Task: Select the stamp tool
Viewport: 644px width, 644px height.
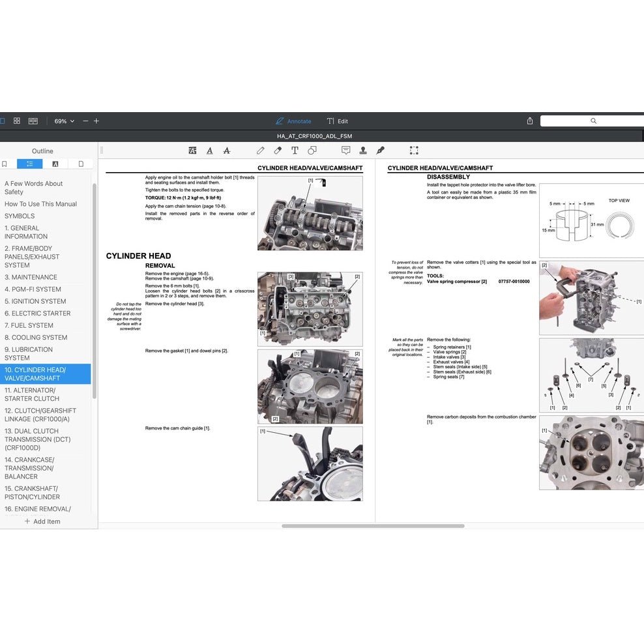Action: [363, 151]
